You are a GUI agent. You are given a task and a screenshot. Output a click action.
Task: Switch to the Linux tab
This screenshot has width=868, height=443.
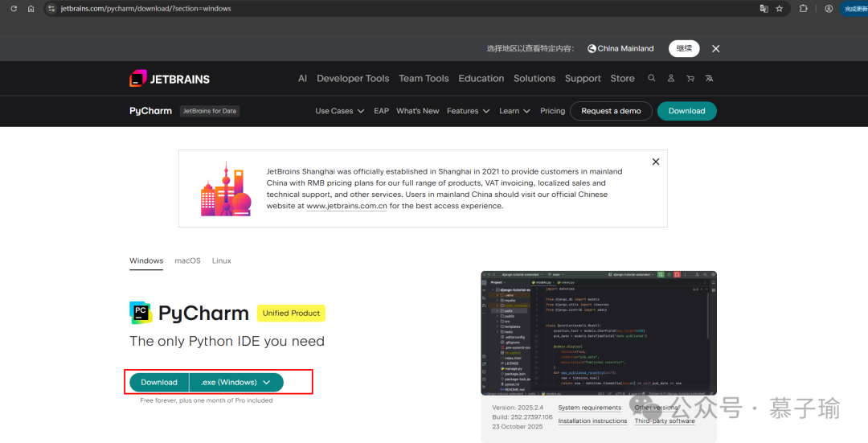(x=222, y=260)
